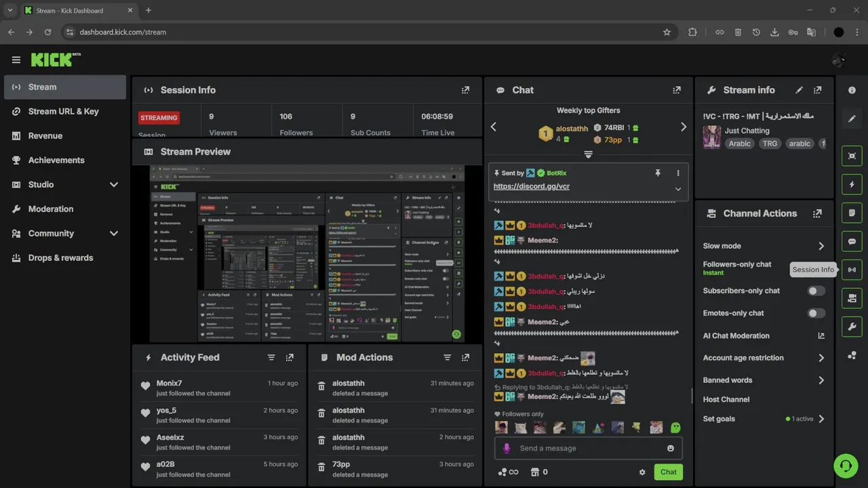
Task: Pop out the Channel Actions panel
Action: pyautogui.click(x=817, y=213)
